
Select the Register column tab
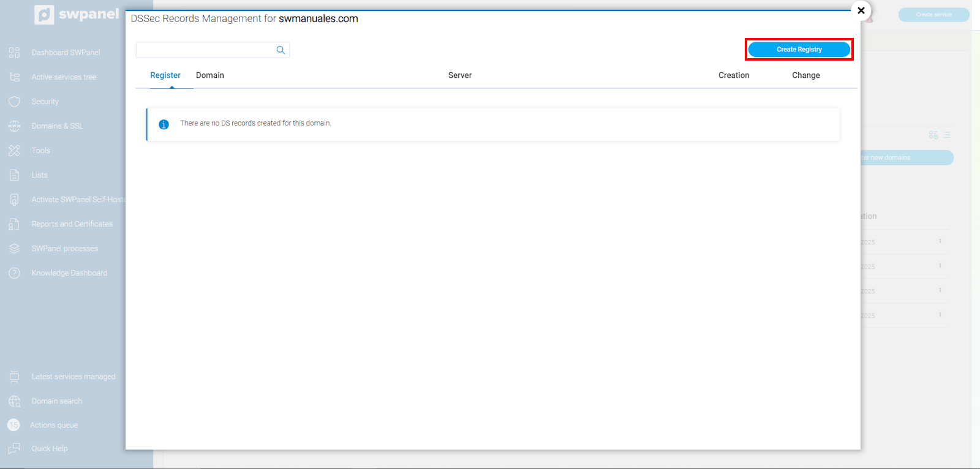[x=165, y=75]
